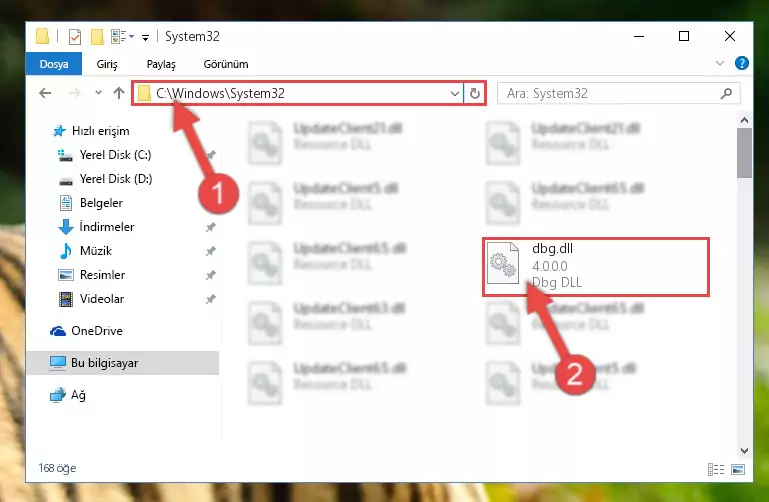
Task: Select OneDrive in navigation pane
Action: click(97, 331)
